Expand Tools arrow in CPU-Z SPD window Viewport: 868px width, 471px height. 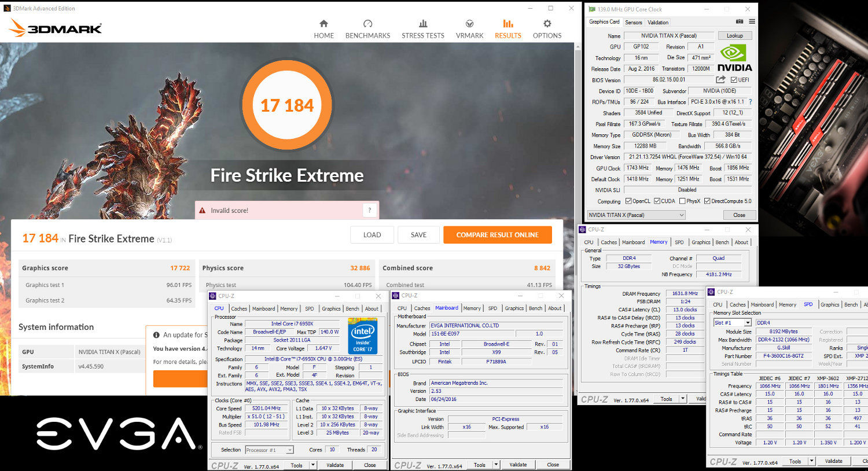click(x=812, y=462)
